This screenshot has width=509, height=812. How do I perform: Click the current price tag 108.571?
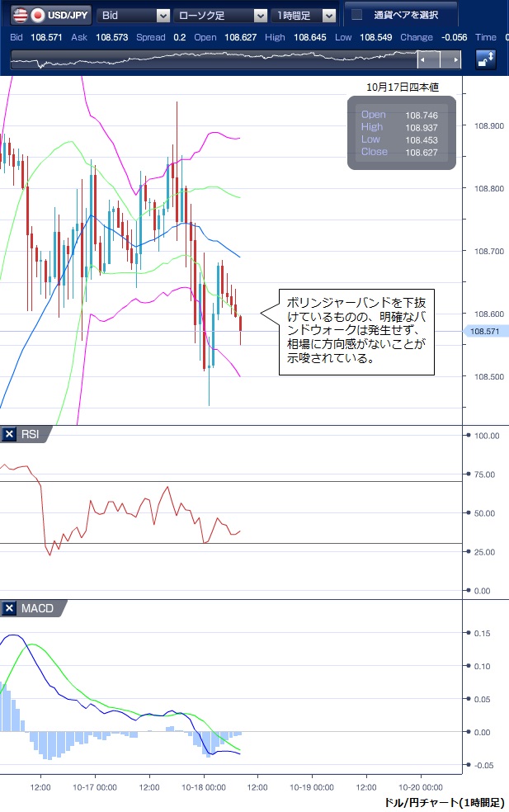click(487, 331)
